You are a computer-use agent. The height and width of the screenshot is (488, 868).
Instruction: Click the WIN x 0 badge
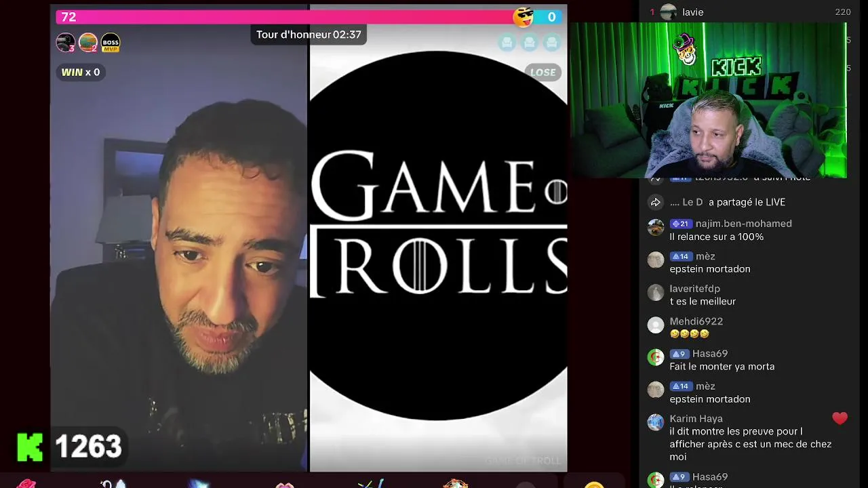[x=81, y=73]
